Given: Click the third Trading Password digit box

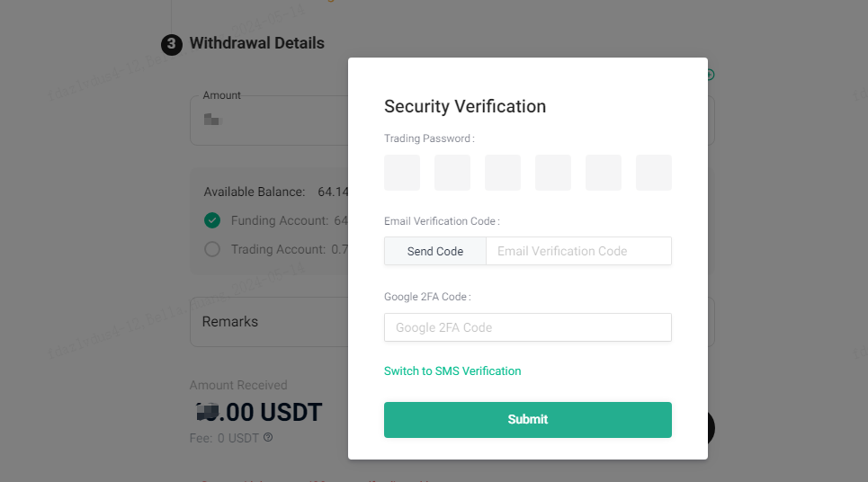Looking at the screenshot, I should point(503,173).
